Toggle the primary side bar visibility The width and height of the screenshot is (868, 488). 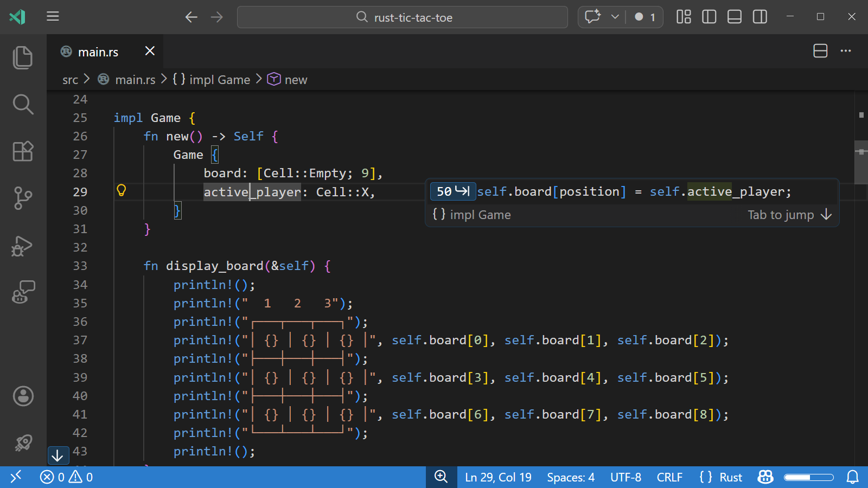[709, 17]
